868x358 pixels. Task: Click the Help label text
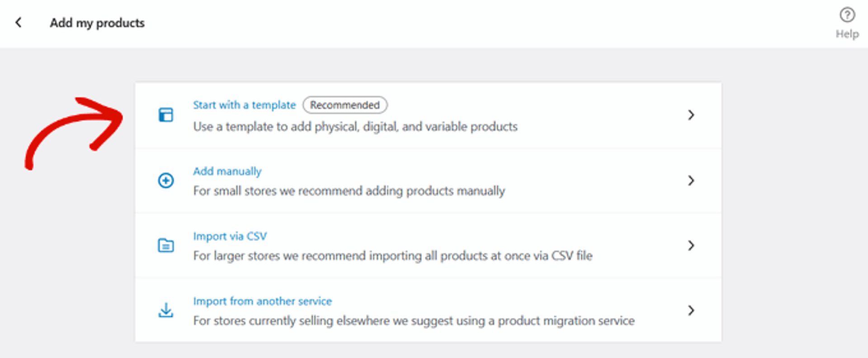(848, 33)
